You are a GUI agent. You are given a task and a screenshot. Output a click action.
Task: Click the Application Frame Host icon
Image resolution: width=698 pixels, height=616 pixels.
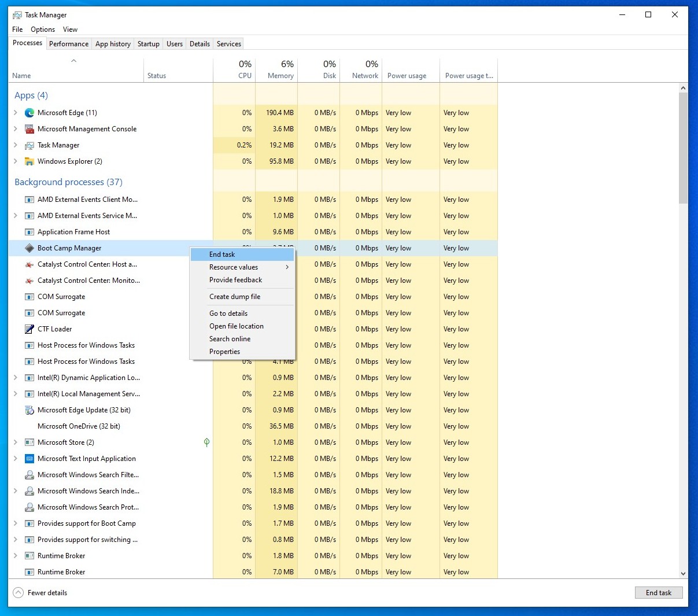[x=29, y=232]
